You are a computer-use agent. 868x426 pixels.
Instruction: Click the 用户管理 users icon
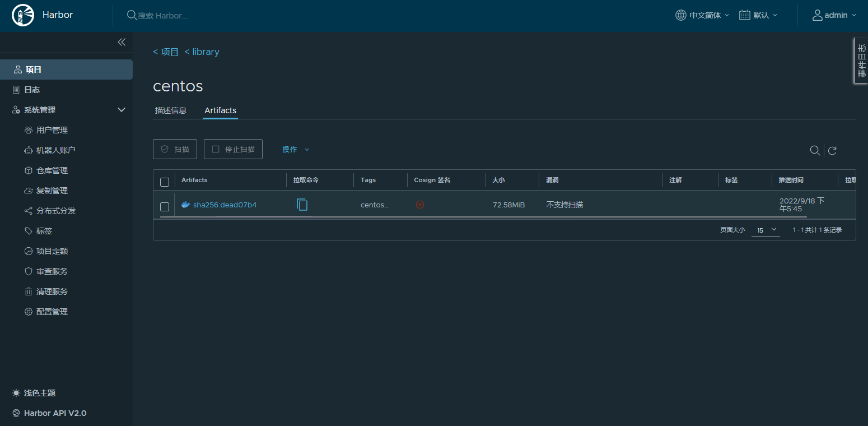(29, 130)
